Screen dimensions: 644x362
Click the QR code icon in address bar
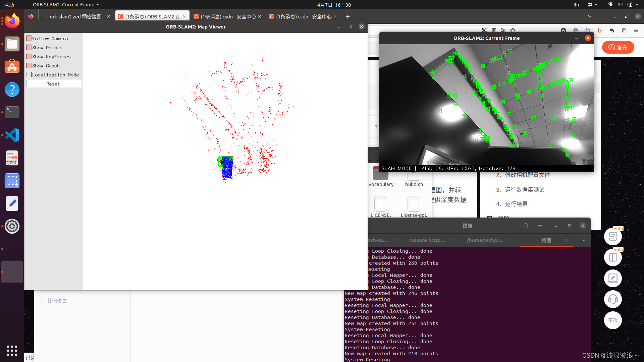click(484, 30)
